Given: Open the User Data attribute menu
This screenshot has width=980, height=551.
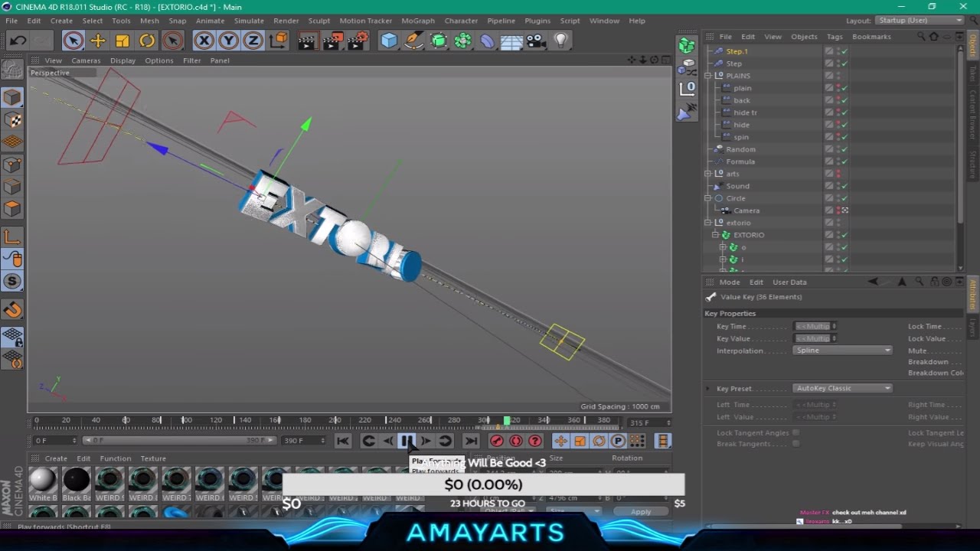Looking at the screenshot, I should coord(789,282).
